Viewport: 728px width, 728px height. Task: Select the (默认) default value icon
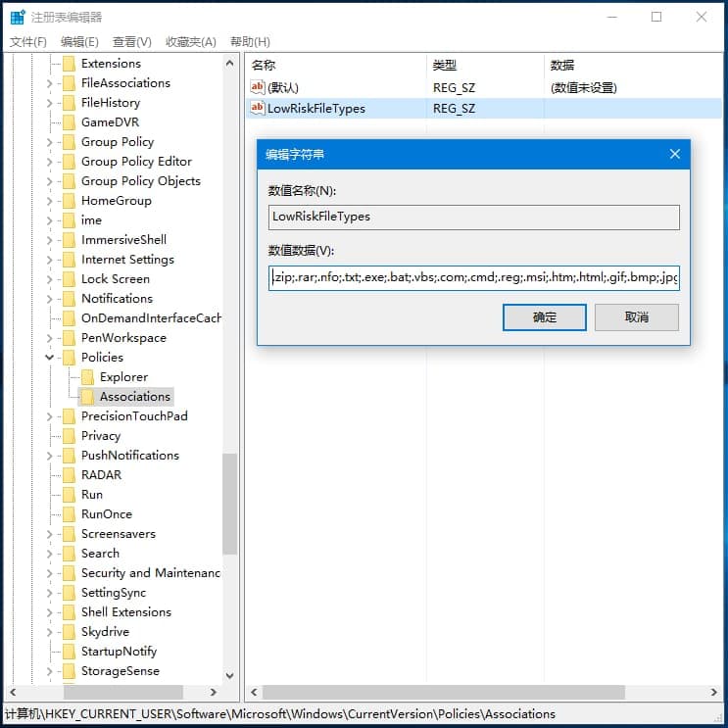click(258, 87)
